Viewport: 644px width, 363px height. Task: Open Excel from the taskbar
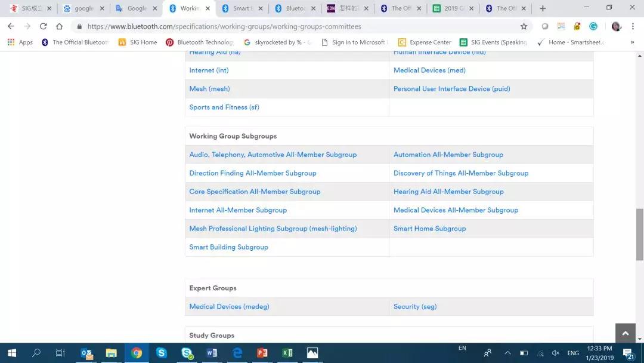click(287, 353)
